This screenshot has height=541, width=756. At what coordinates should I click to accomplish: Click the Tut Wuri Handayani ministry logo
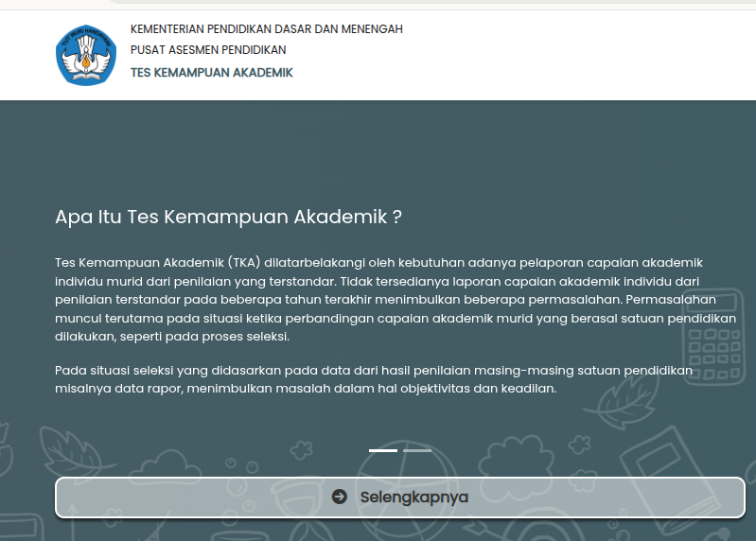(x=86, y=55)
